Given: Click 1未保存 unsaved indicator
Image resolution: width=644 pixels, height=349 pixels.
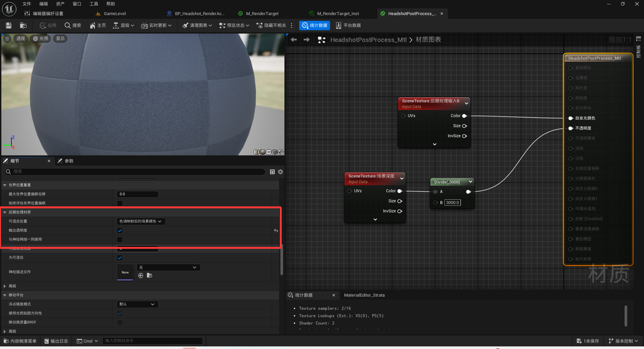Looking at the screenshot, I should click(x=588, y=341).
